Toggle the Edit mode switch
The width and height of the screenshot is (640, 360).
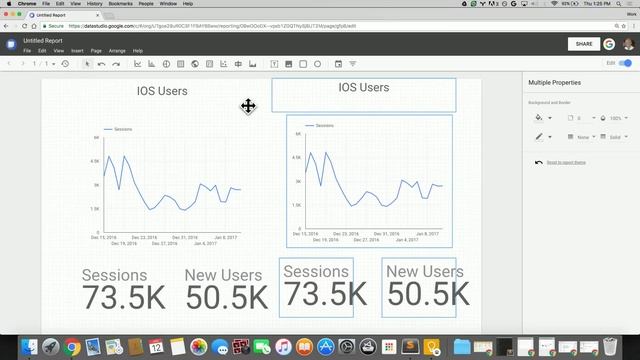tap(625, 63)
